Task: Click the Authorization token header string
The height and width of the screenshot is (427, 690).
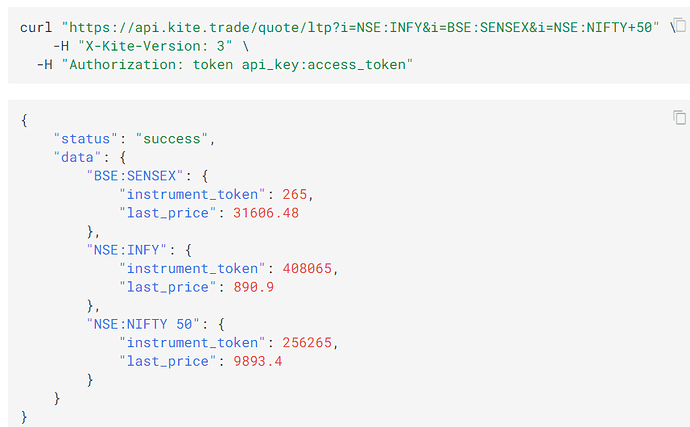Action: 237,65
